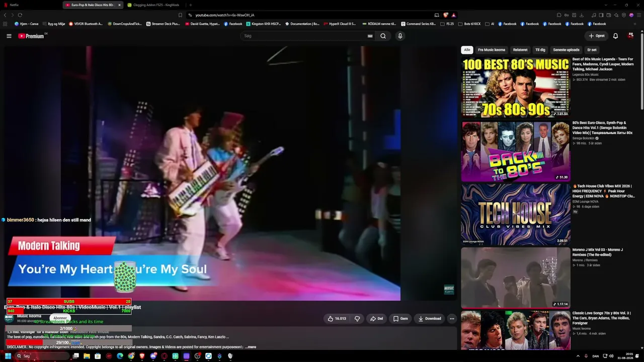Image resolution: width=644 pixels, height=362 pixels.
Task: Open a new browser tab
Action: [x=190, y=5]
